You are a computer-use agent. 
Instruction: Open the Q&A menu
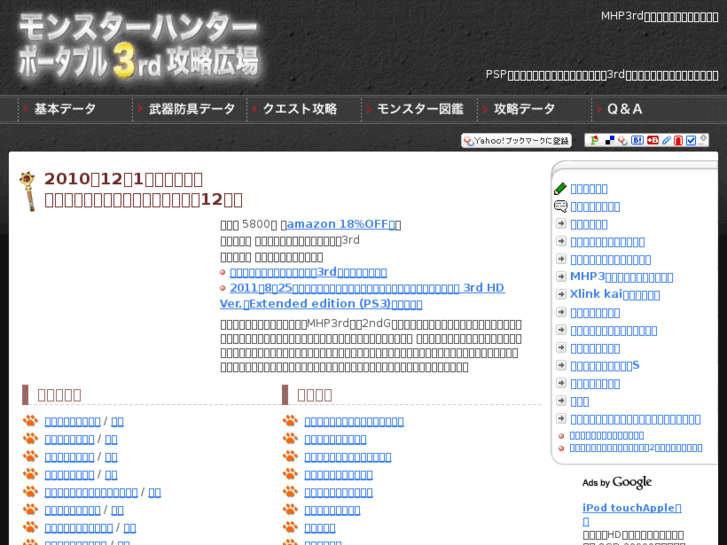tap(625, 109)
